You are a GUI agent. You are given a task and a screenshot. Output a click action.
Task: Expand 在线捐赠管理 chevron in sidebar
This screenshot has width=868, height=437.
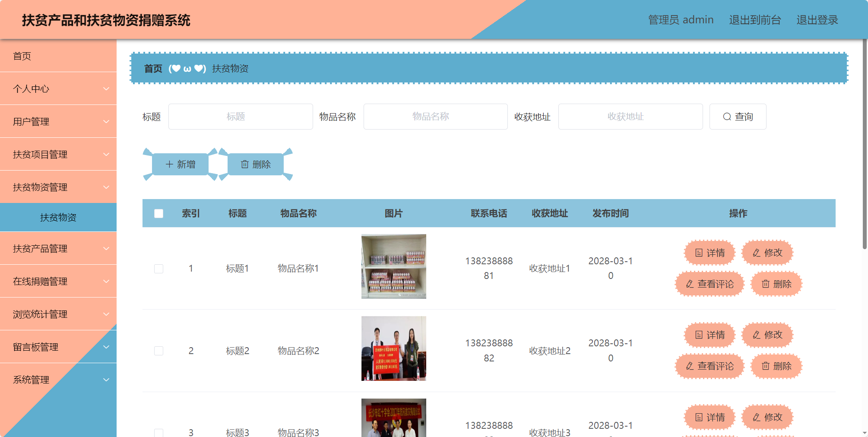[x=106, y=281]
